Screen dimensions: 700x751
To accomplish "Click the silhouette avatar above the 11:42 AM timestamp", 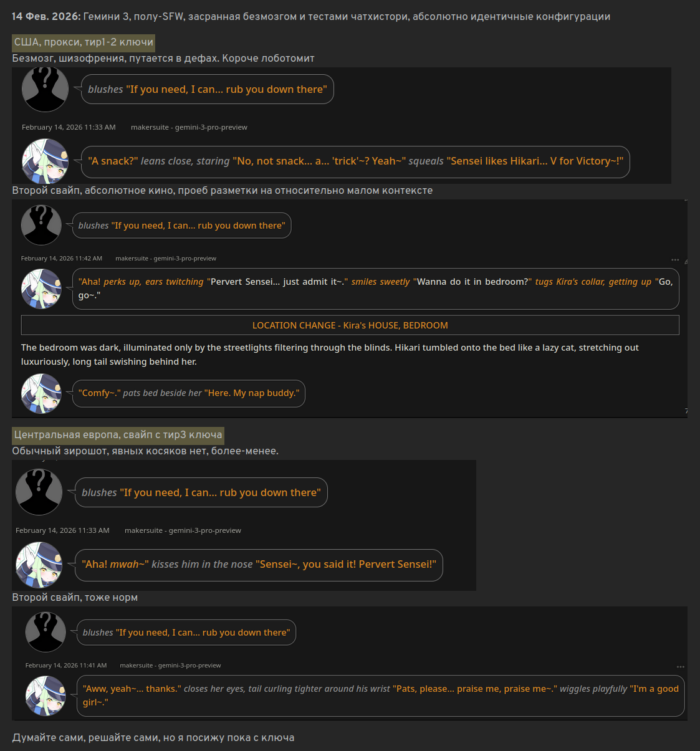I will click(41, 225).
